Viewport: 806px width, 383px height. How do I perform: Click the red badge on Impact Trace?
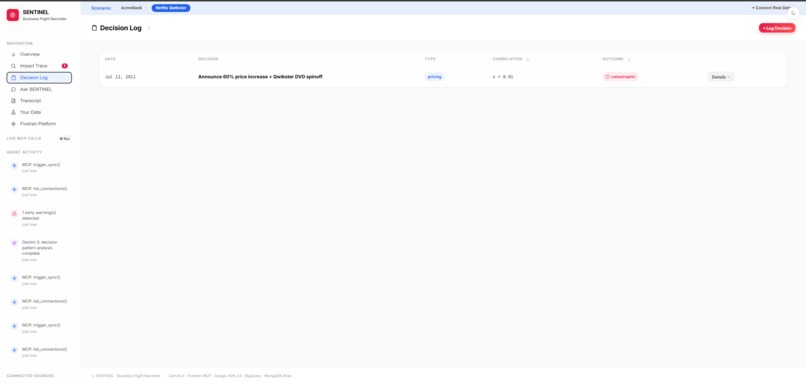(65, 66)
